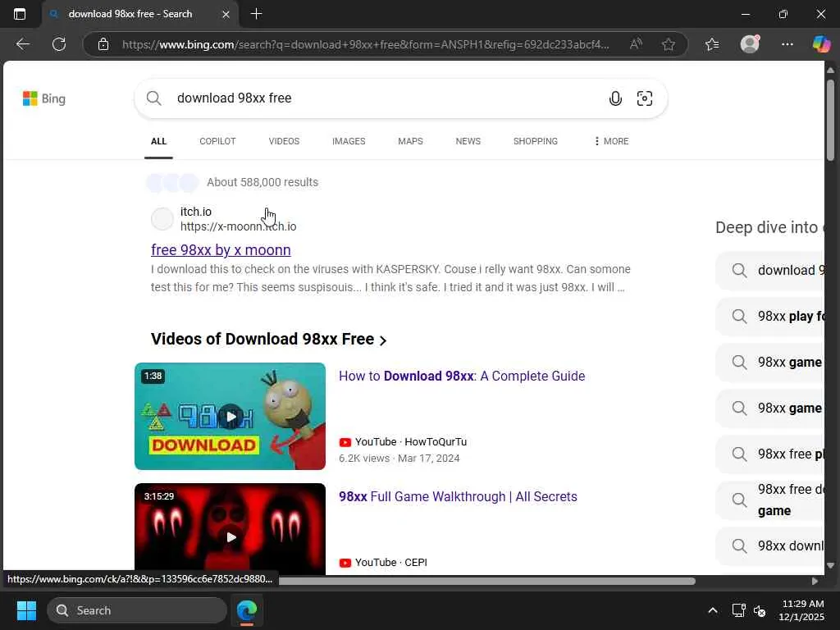This screenshot has height=630, width=840.
Task: Click scrollbar down arrow
Action: (x=830, y=565)
